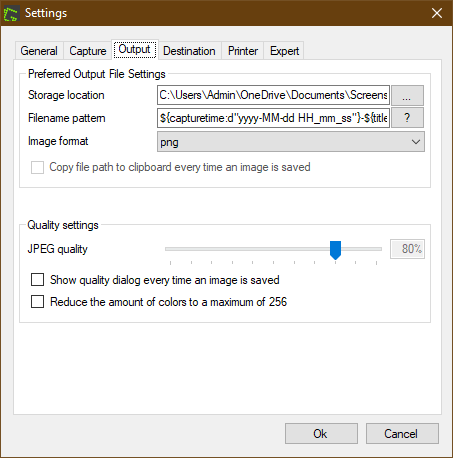Screen dimensions: 453x458
Task: Click the png image format combo box
Action: [x=291, y=142]
